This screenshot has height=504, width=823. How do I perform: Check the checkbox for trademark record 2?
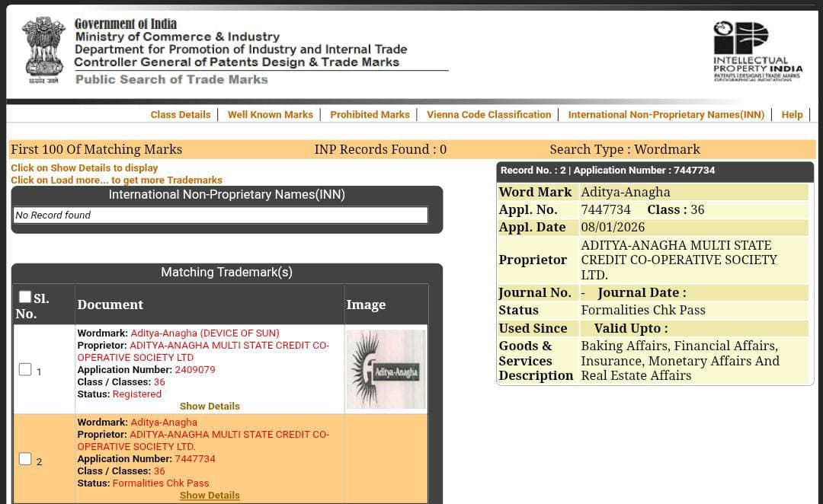(25, 458)
